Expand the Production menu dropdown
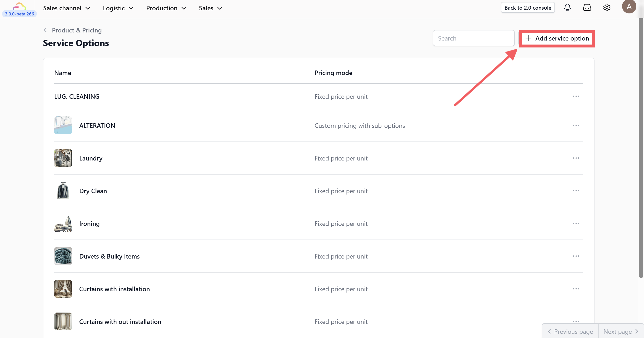 (x=166, y=8)
